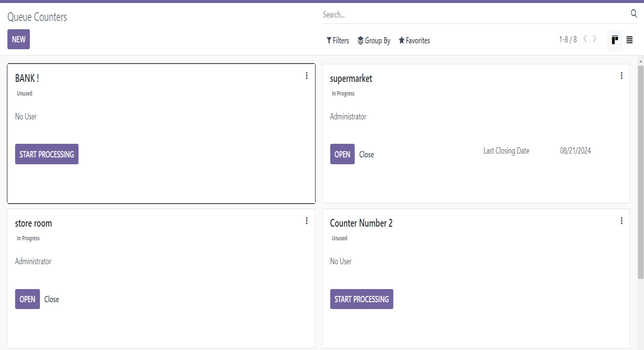This screenshot has width=644, height=350.
Task: Switch to List view
Action: click(x=629, y=40)
